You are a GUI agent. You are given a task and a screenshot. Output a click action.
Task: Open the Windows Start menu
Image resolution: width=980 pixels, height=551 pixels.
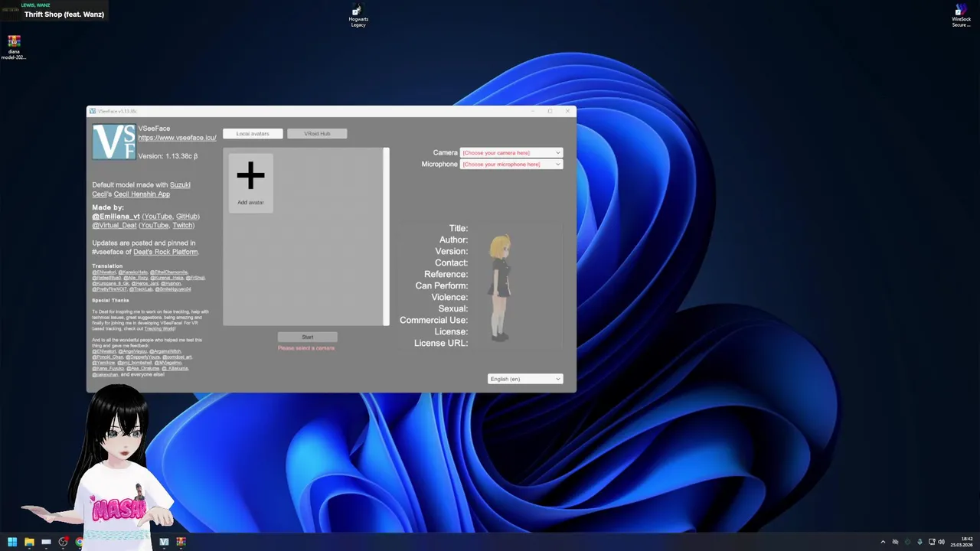[x=12, y=542]
